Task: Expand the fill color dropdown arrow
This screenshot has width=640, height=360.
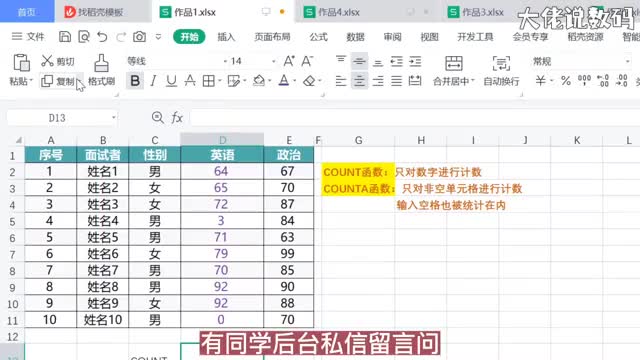Action: pyautogui.click(x=270, y=81)
